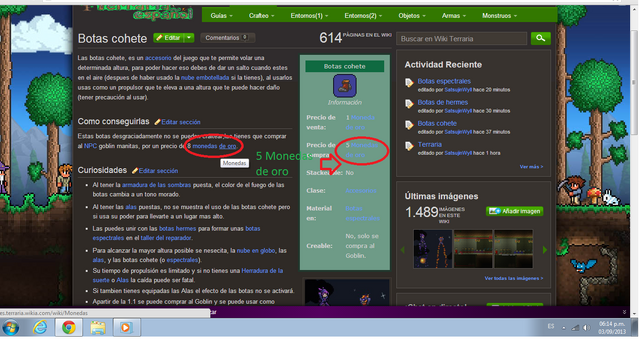Follow the Herradura de la suerte link
Image resolution: width=640 pixels, height=360 pixels.
point(262,271)
